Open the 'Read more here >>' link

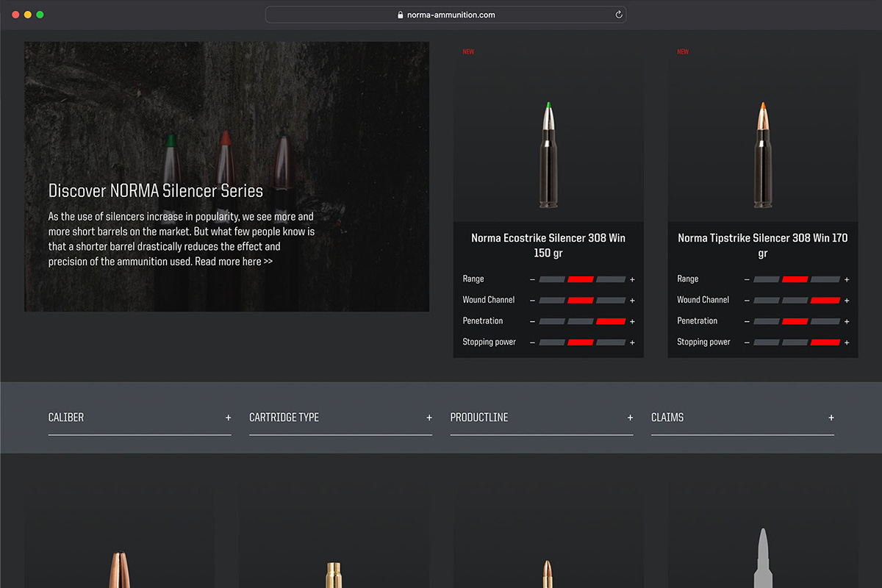tap(234, 262)
